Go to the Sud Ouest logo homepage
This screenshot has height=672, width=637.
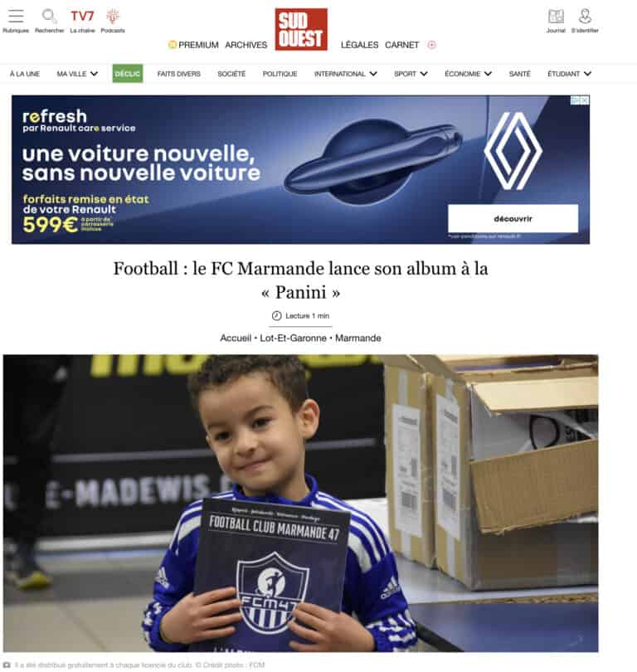pos(301,29)
